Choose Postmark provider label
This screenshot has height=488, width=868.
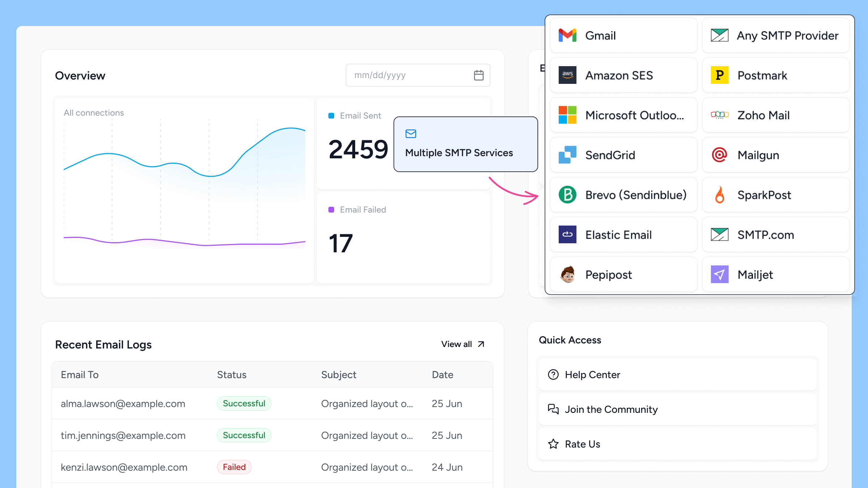[x=762, y=75]
